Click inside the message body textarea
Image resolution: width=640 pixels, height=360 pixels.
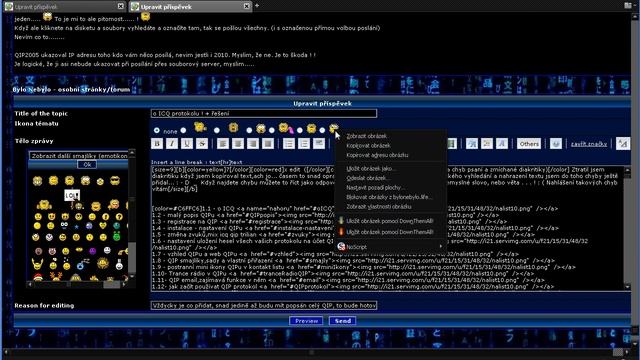[x=388, y=229]
